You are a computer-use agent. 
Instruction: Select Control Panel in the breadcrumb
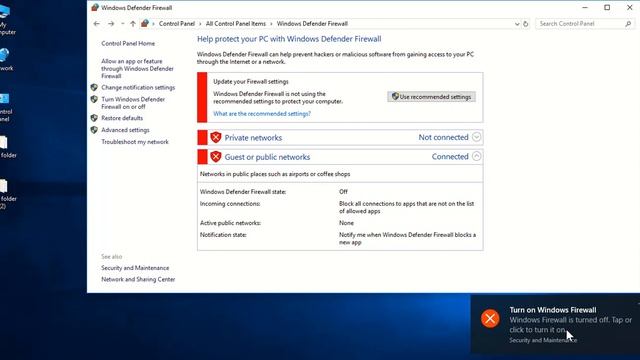(x=177, y=24)
